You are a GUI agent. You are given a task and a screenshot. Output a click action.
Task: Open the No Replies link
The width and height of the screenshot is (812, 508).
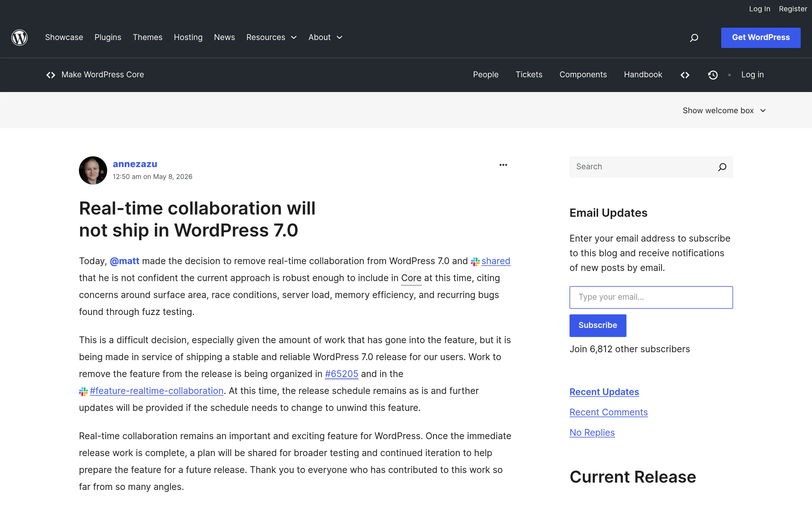[592, 433]
